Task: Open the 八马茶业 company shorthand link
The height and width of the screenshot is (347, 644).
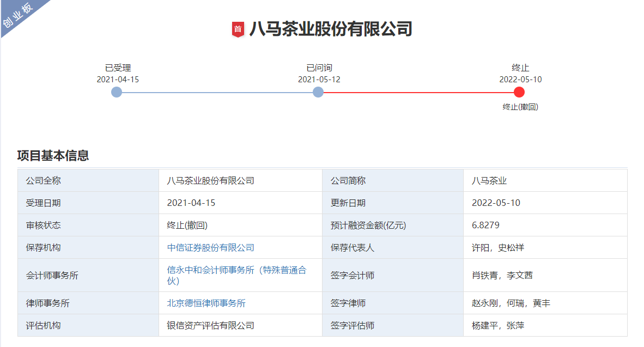Action: (x=488, y=180)
